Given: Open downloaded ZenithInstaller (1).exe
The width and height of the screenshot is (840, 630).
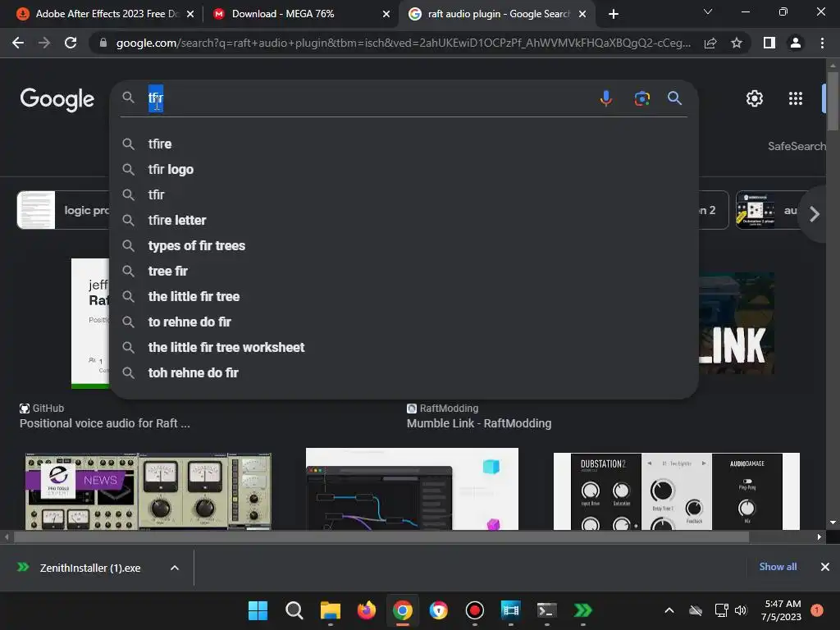Looking at the screenshot, I should pos(90,568).
